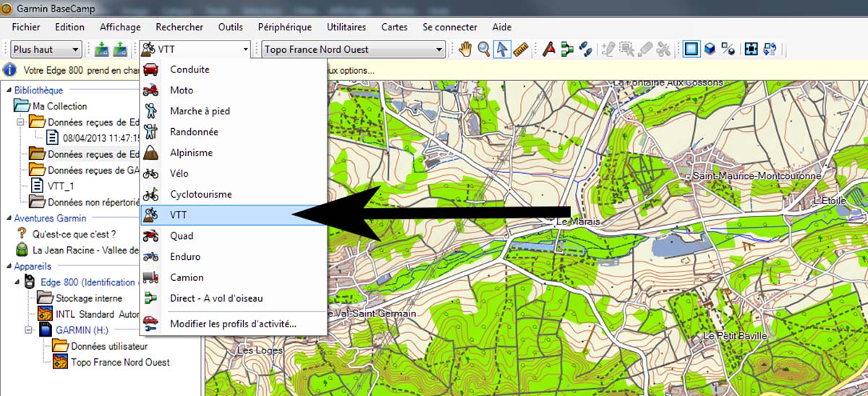868x396 pixels.
Task: Click the percent icon in the toolbar
Action: [728, 49]
